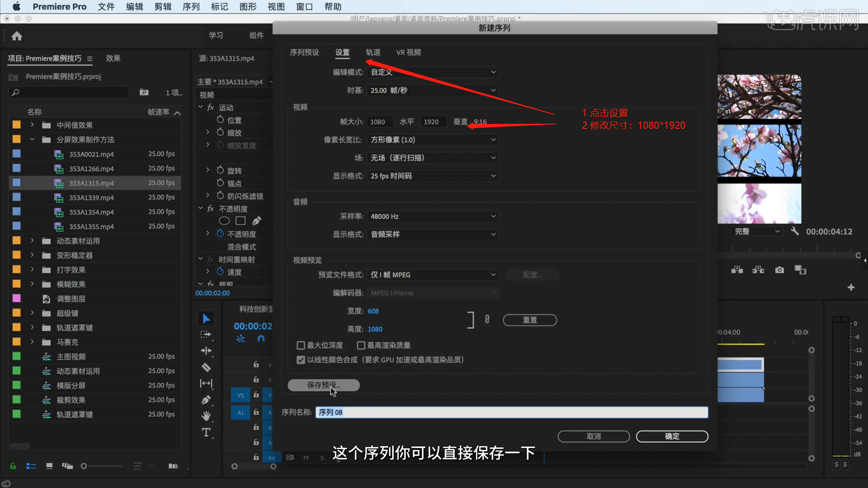The height and width of the screenshot is (488, 868).
Task: Switch project panel to list view
Action: click(31, 466)
